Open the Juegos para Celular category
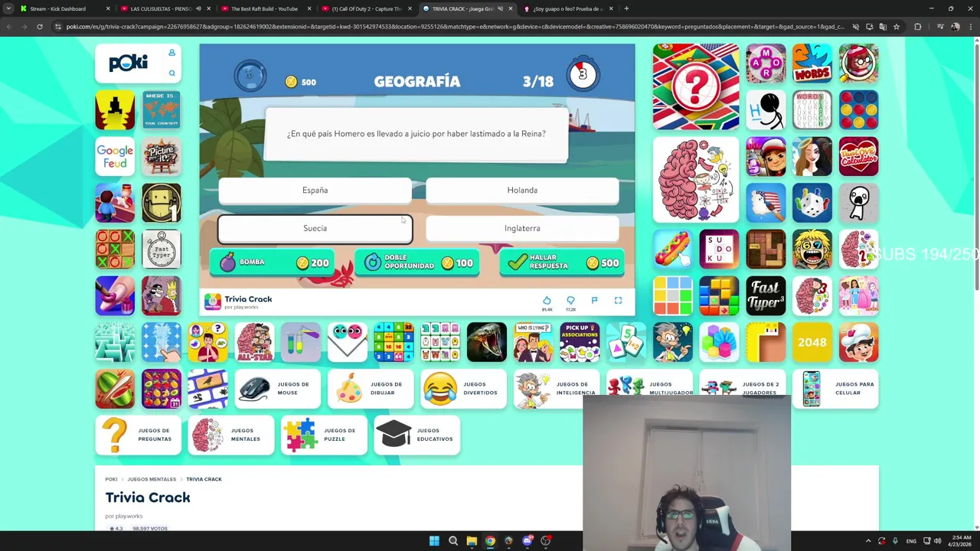This screenshot has width=980, height=551. [x=835, y=389]
